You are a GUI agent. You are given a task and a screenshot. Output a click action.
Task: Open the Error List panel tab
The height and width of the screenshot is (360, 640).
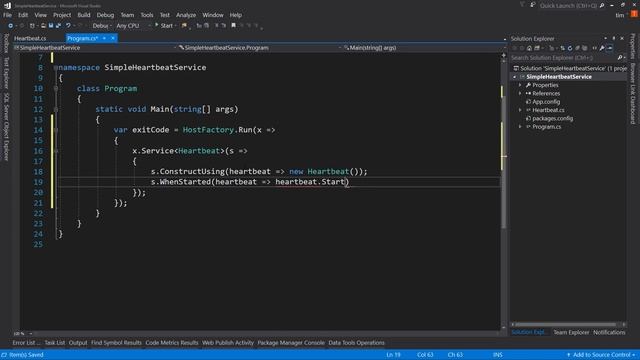click(25, 343)
